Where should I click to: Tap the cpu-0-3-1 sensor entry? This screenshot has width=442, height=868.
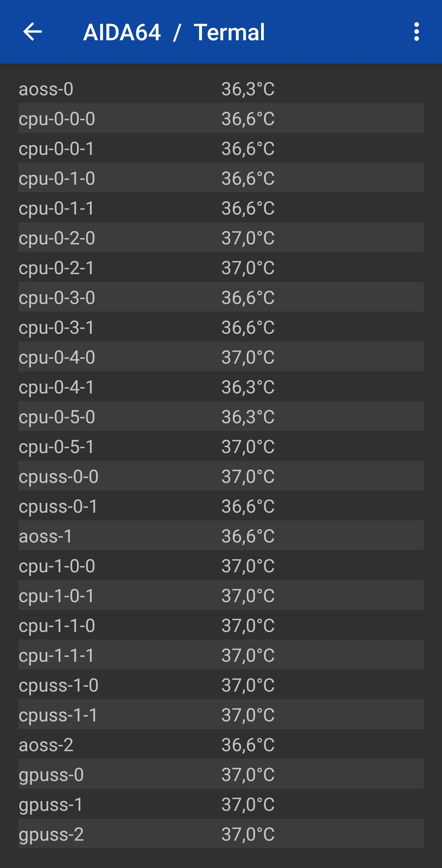click(x=221, y=327)
